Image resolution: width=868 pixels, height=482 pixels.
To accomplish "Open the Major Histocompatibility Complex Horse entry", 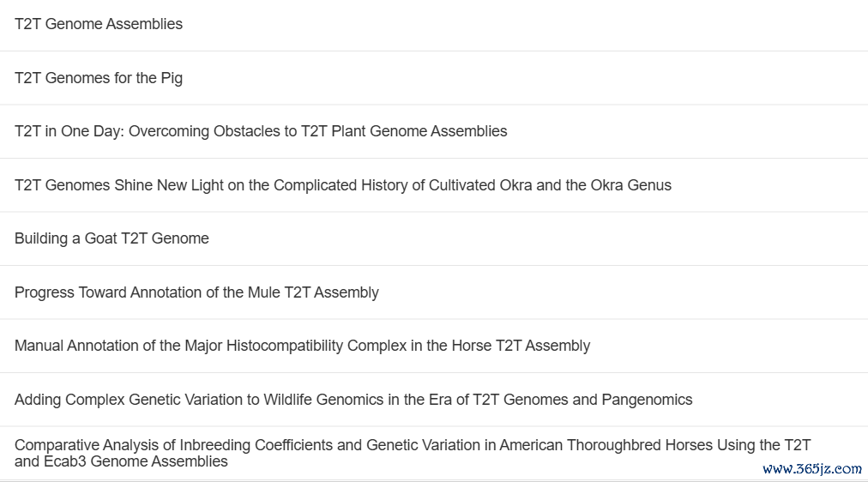I will [302, 346].
